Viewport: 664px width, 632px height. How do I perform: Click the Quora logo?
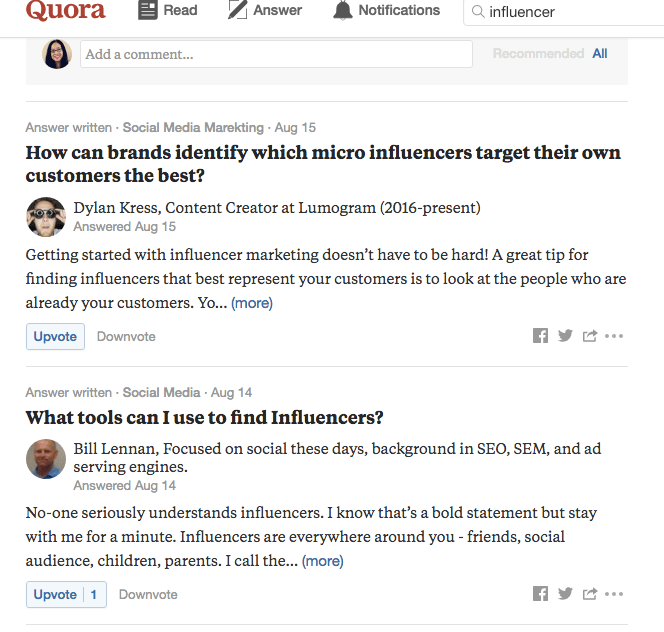66,10
